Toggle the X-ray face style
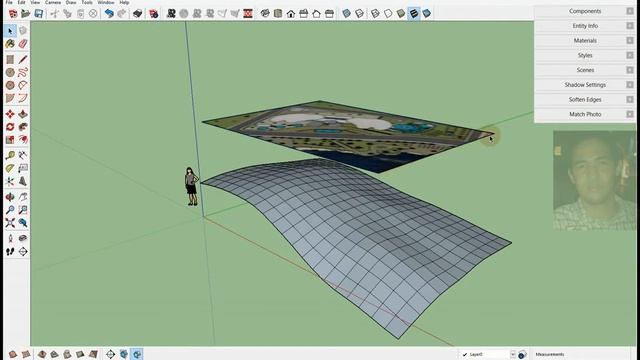The width and height of the screenshot is (640, 360). 346,13
